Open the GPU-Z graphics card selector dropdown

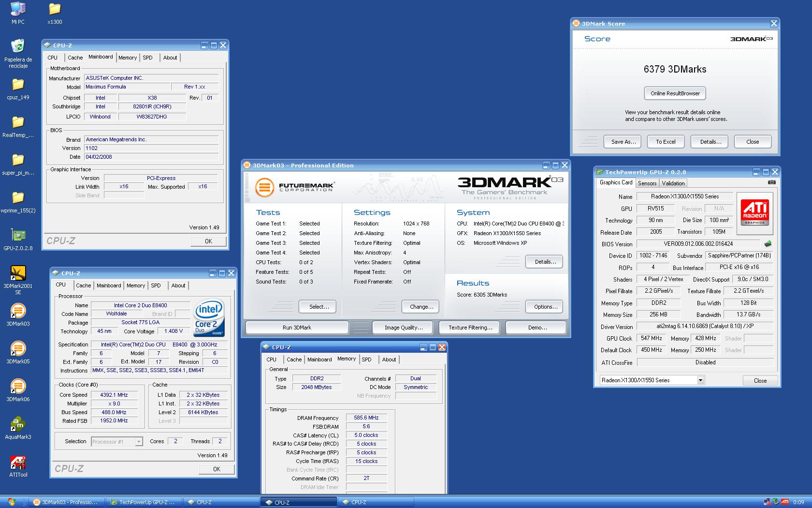click(700, 380)
